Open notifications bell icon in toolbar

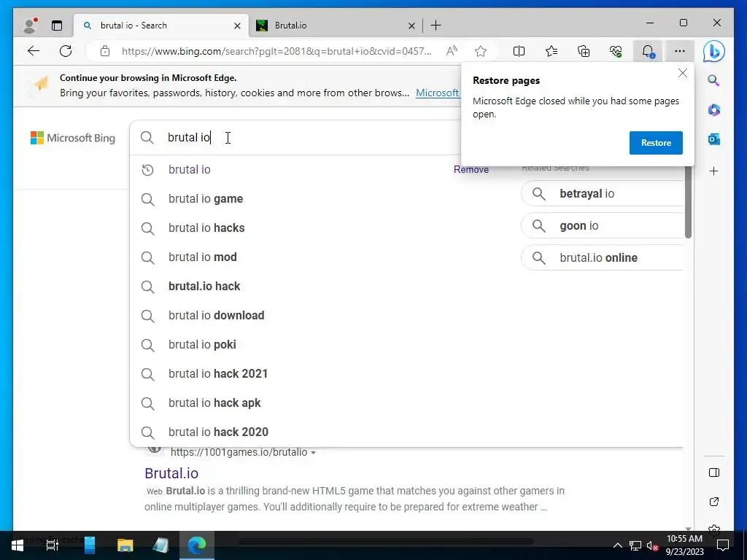648,51
